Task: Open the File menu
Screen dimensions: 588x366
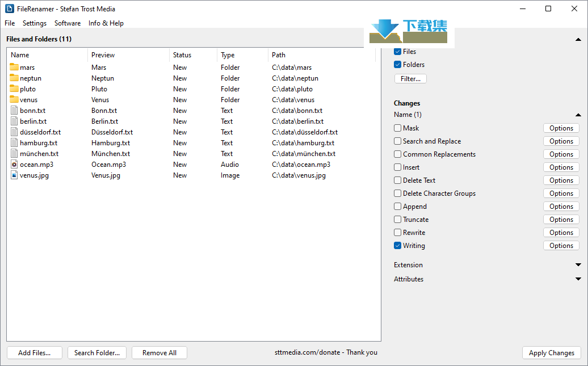Action: point(10,23)
